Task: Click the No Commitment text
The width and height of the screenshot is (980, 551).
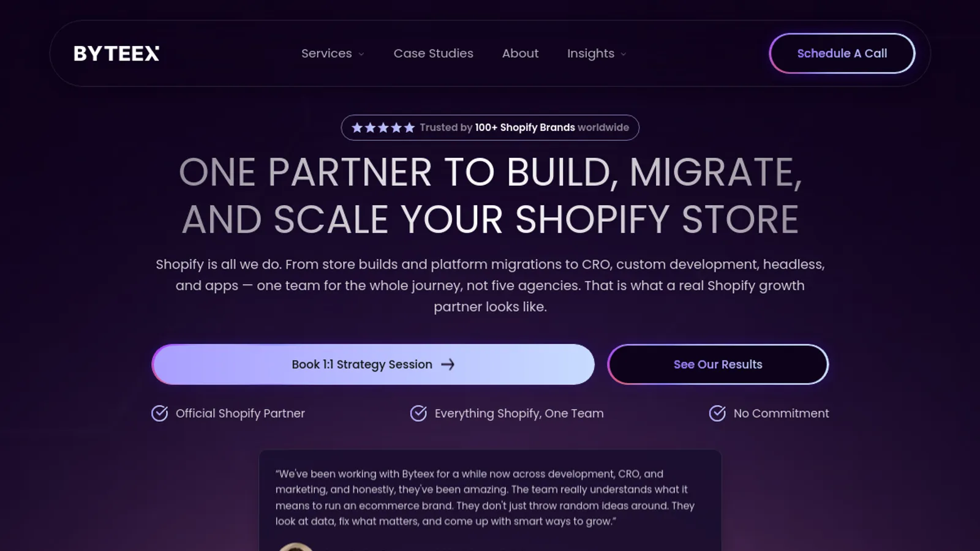Action: tap(781, 413)
